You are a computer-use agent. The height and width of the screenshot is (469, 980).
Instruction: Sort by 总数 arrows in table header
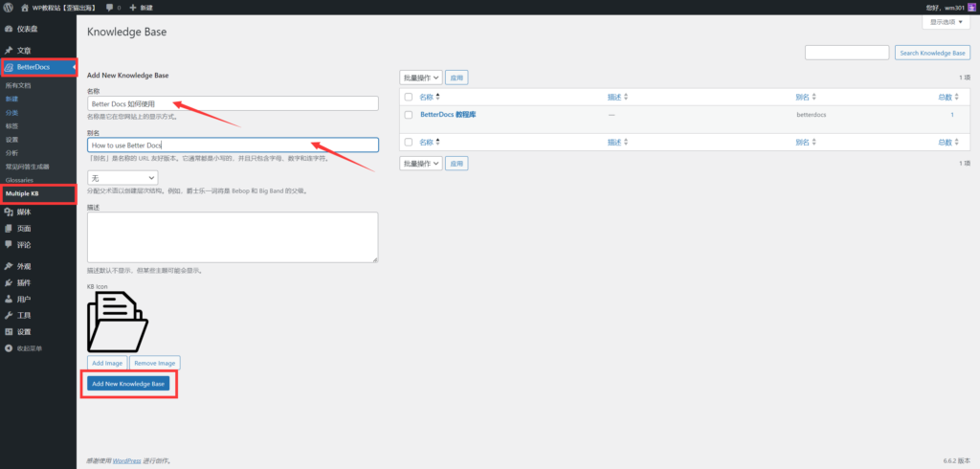956,97
